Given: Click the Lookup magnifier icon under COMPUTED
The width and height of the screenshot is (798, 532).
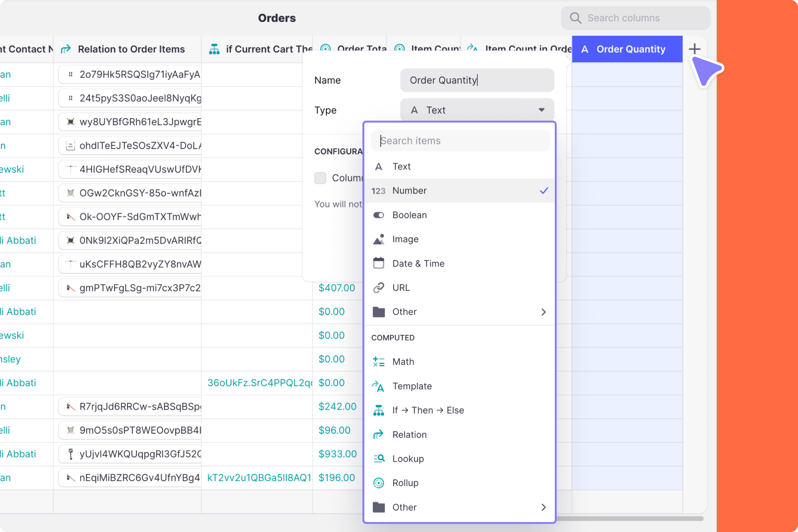Looking at the screenshot, I should click(x=379, y=458).
